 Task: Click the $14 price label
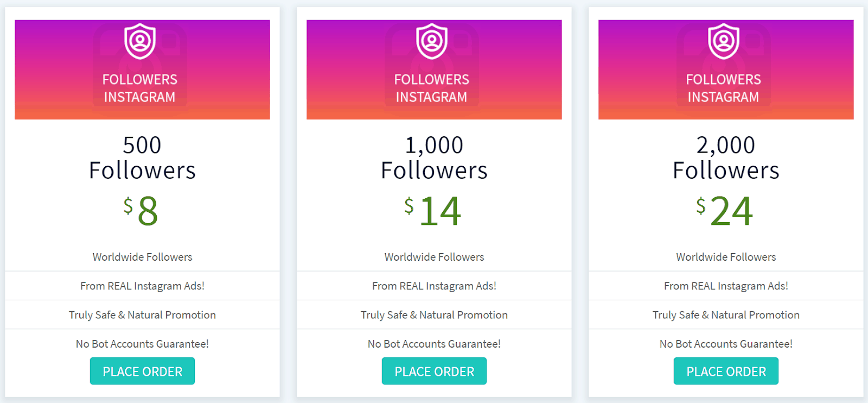[433, 211]
